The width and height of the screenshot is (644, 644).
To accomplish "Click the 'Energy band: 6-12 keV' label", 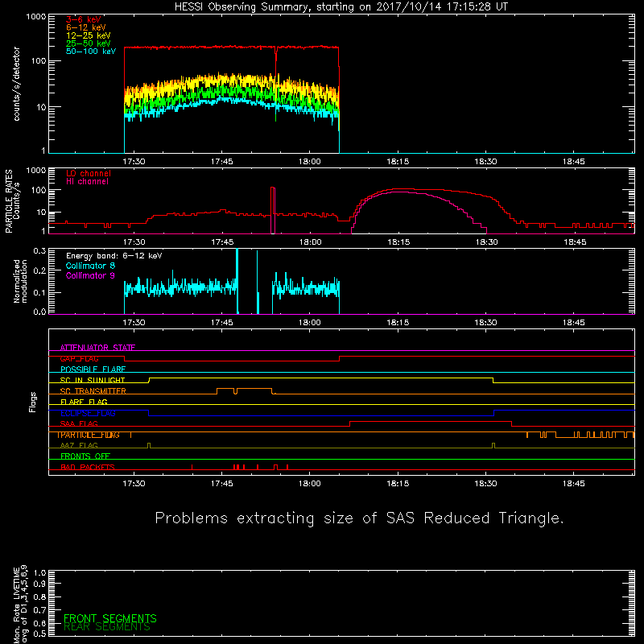I will pyautogui.click(x=114, y=256).
